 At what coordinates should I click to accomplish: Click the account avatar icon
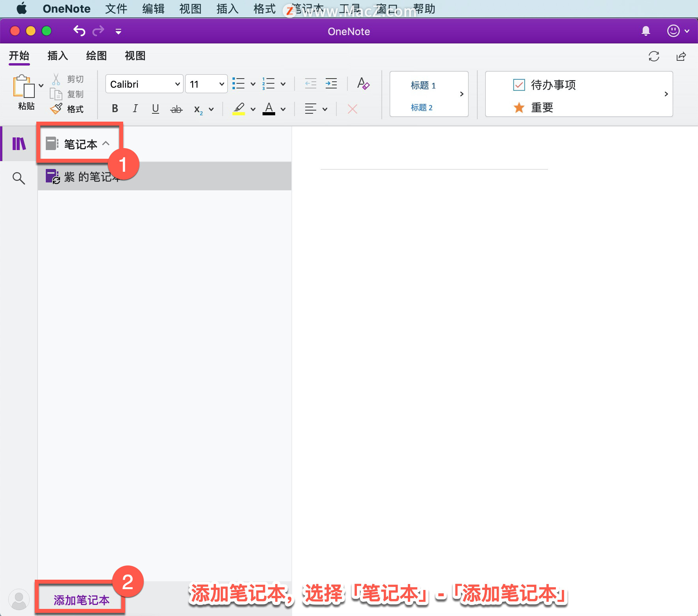pyautogui.click(x=19, y=600)
